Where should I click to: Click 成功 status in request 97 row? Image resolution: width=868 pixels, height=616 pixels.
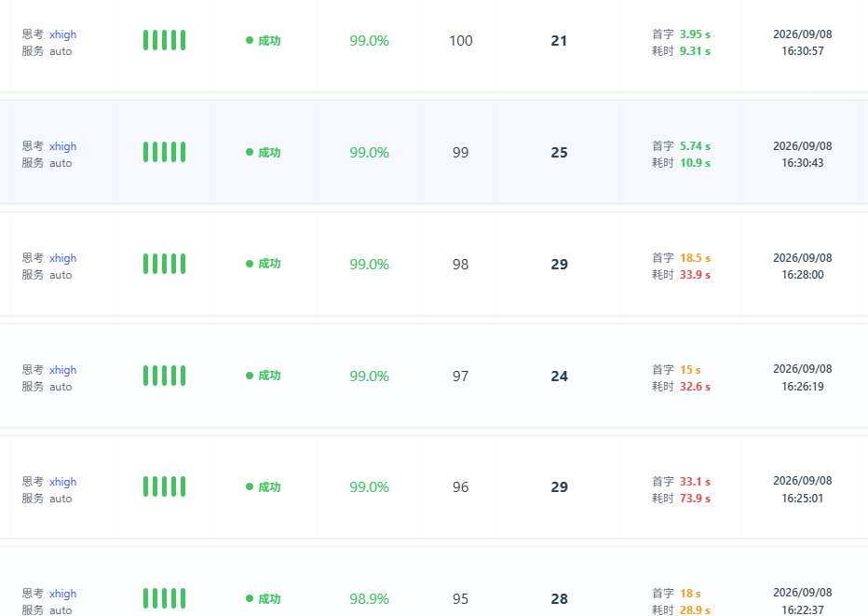click(269, 376)
